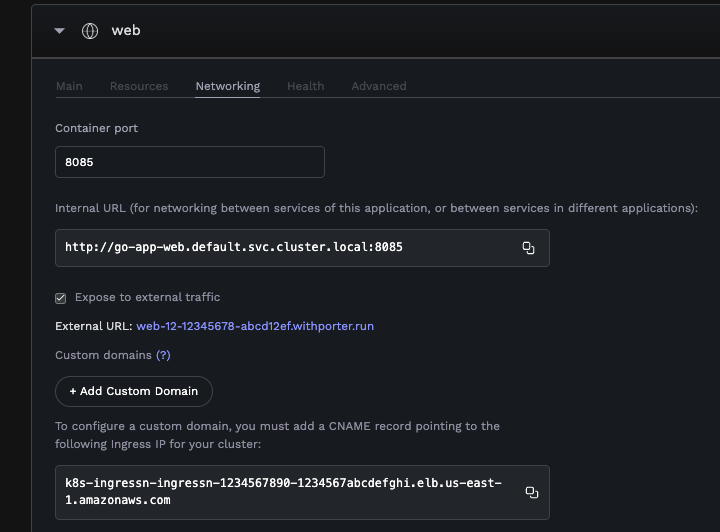This screenshot has height=532, width=720.
Task: Click the Expose to external traffic label
Action: (147, 297)
